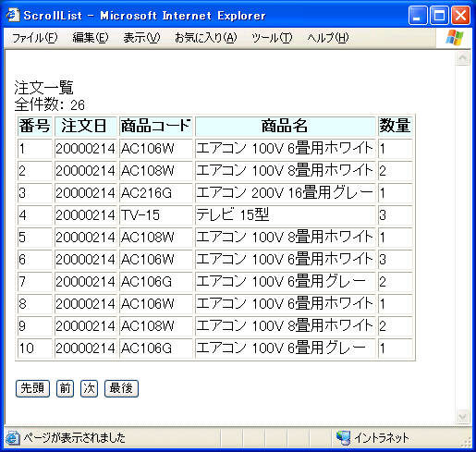Click the 最後 button
The height and width of the screenshot is (452, 476).
click(121, 388)
